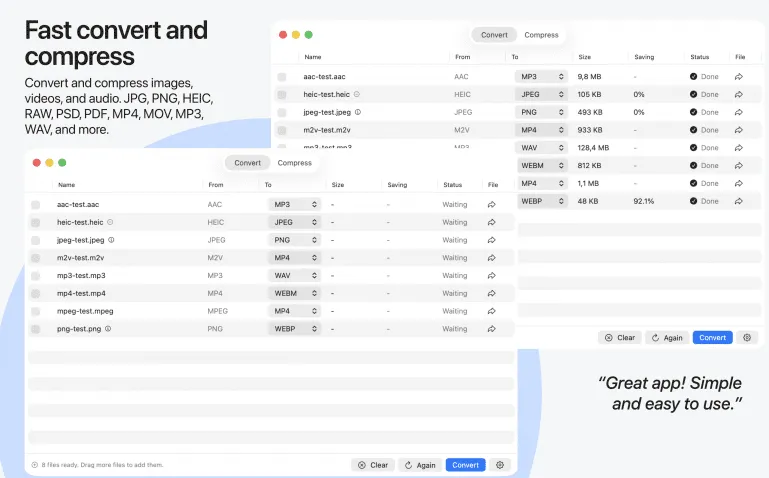Open WEBM format dropdown for mp4-test.mp4 in front window
Viewport: 769px width, 478px height.
[x=294, y=293]
